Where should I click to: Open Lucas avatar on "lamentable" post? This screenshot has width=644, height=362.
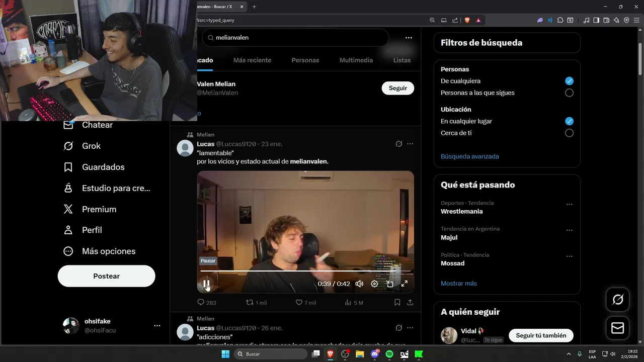(x=186, y=148)
